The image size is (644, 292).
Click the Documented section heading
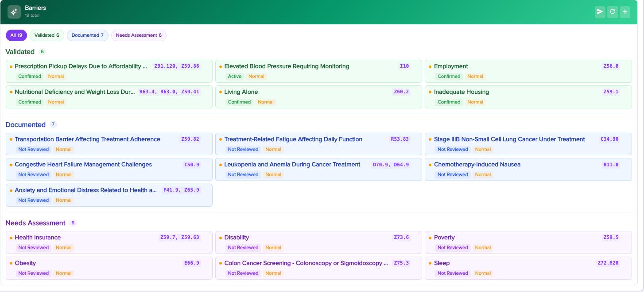[x=26, y=125]
